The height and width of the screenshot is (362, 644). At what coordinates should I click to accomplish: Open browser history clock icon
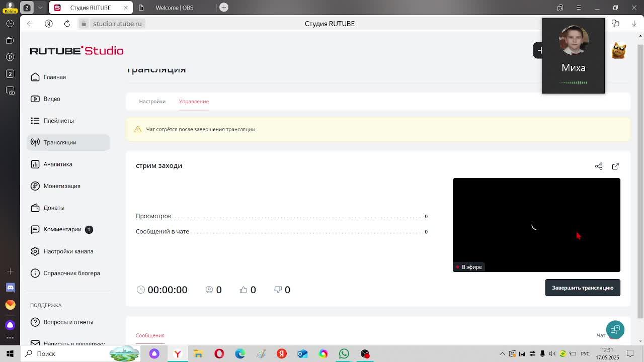[10, 24]
